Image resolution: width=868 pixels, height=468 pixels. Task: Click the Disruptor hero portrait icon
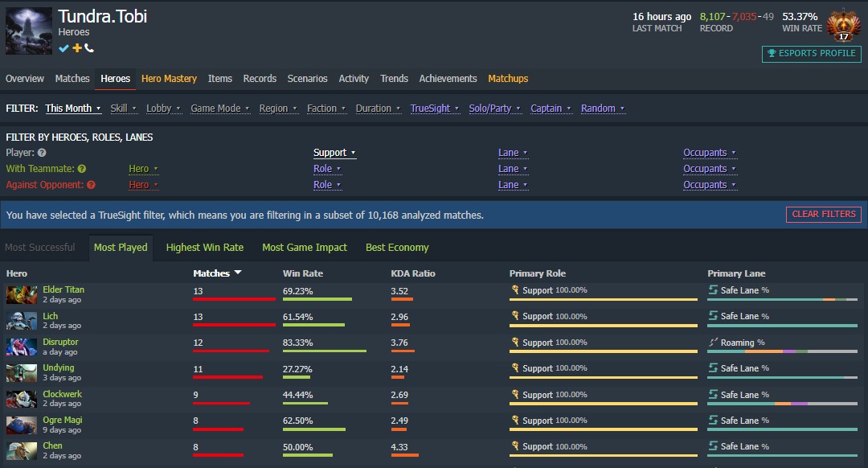click(x=22, y=347)
